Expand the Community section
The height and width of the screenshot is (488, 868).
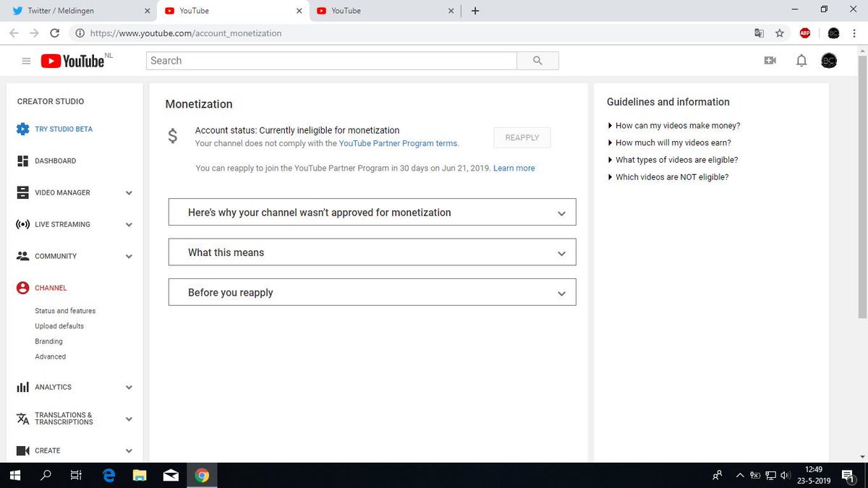[129, 257]
